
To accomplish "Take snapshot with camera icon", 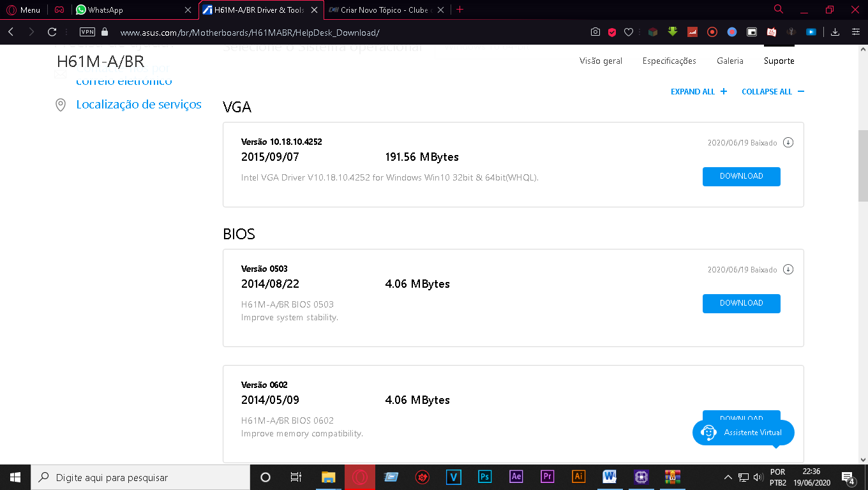I will (595, 32).
